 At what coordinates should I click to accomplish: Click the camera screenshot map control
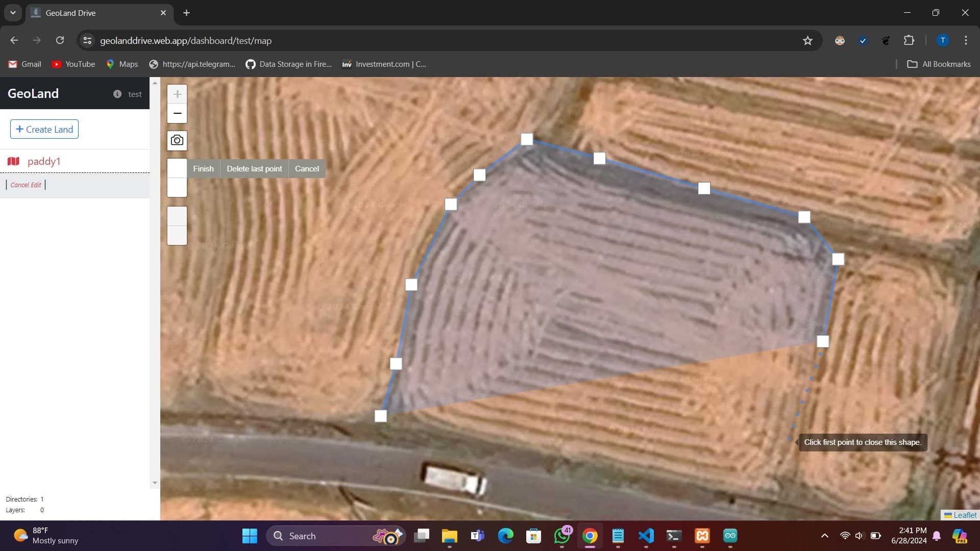coord(177,140)
